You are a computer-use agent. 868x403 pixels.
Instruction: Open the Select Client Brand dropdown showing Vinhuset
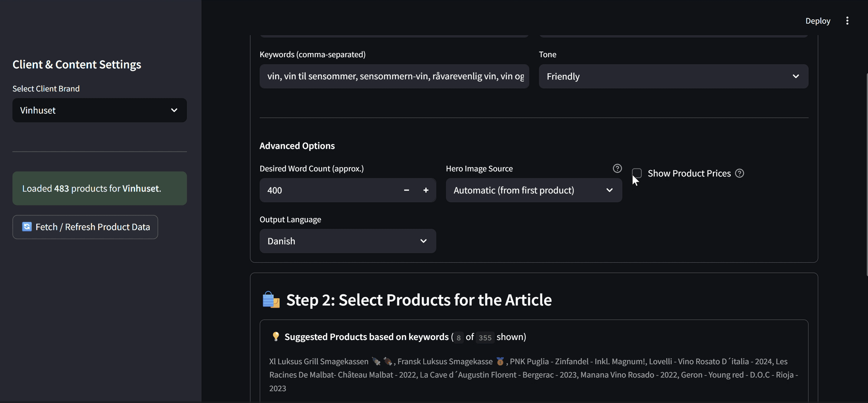point(99,110)
